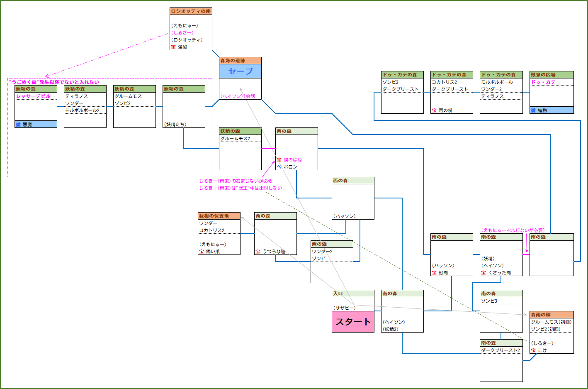
Task: Click the treasure icon beside 鋭い爪
Action: pos(202,252)
